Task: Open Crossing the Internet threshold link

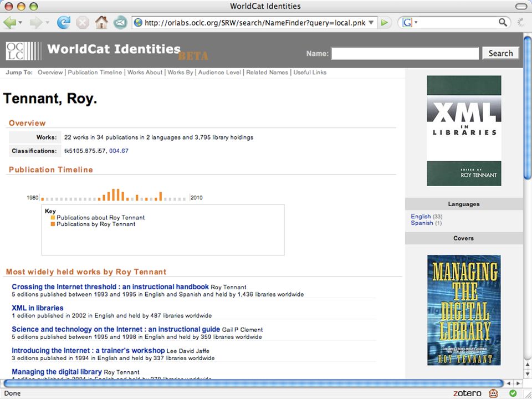Action: tap(110, 287)
